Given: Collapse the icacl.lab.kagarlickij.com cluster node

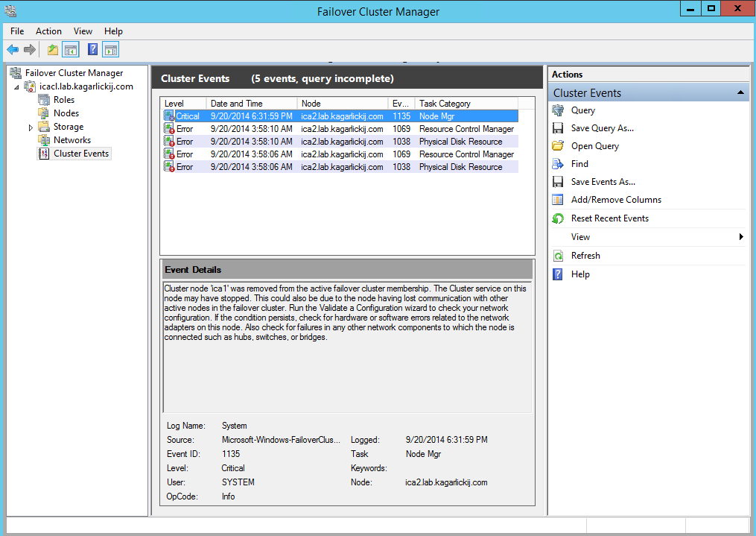Looking at the screenshot, I should (x=18, y=86).
